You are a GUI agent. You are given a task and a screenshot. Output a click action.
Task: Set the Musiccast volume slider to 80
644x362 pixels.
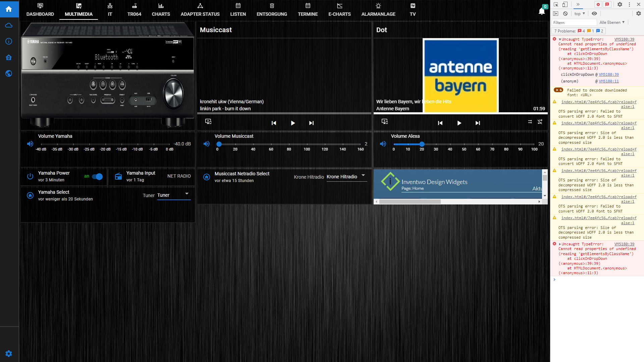click(289, 144)
